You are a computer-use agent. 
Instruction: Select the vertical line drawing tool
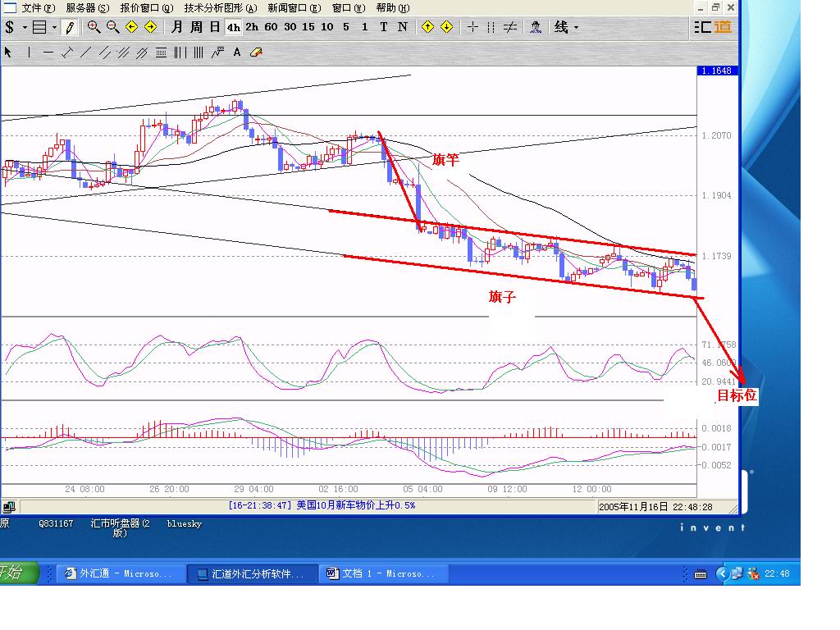click(29, 52)
